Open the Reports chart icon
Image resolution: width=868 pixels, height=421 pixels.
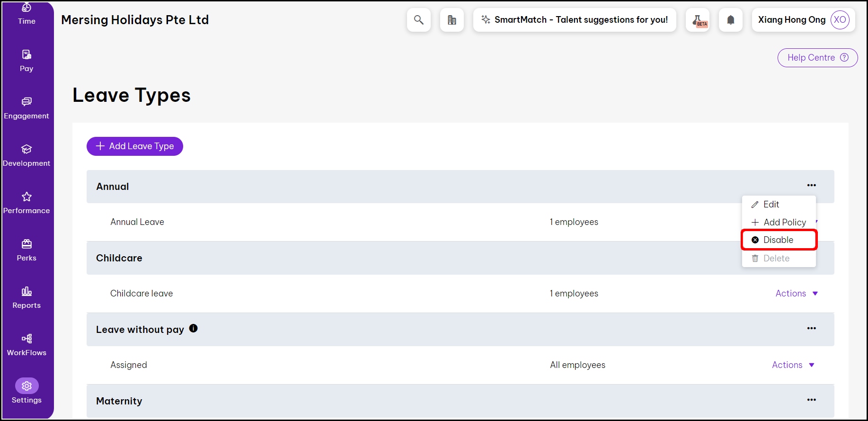click(x=27, y=291)
